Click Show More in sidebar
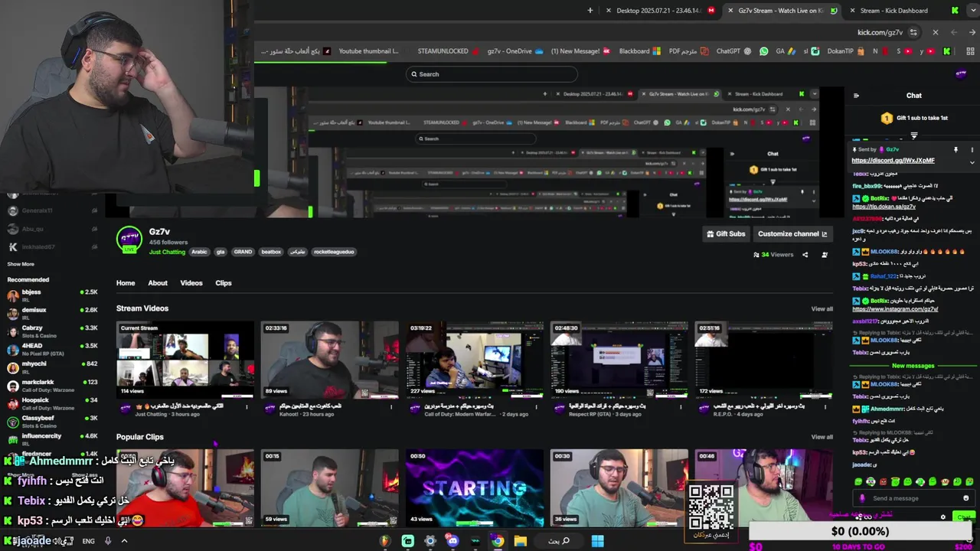Viewport: 980px width, 551px height. (21, 264)
